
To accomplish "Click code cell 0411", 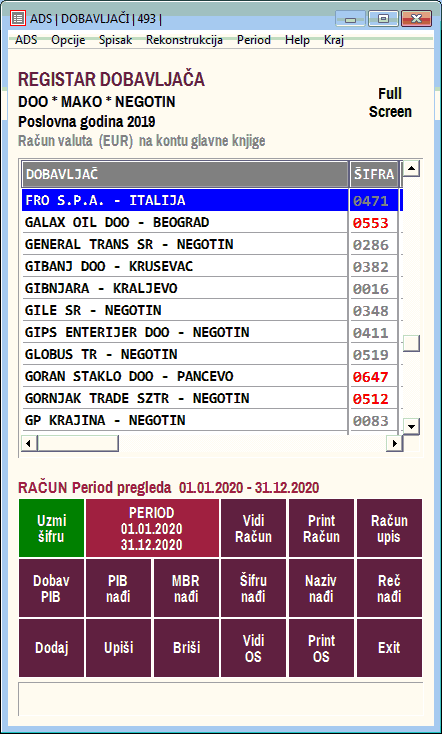I will (x=374, y=332).
